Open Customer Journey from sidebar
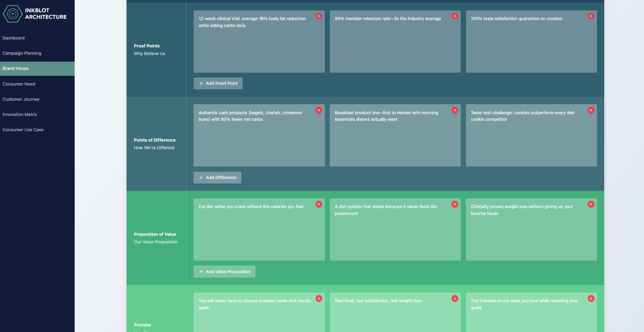 21,99
